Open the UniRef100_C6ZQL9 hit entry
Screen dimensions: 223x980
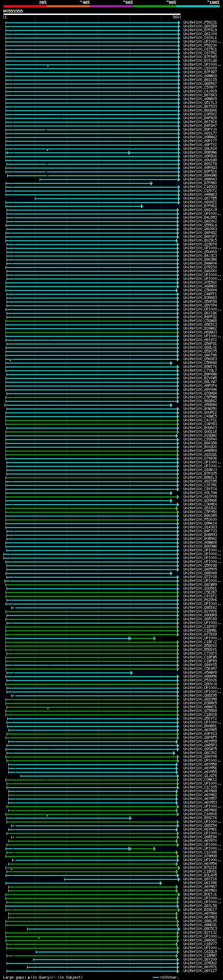pyautogui.click(x=200, y=951)
